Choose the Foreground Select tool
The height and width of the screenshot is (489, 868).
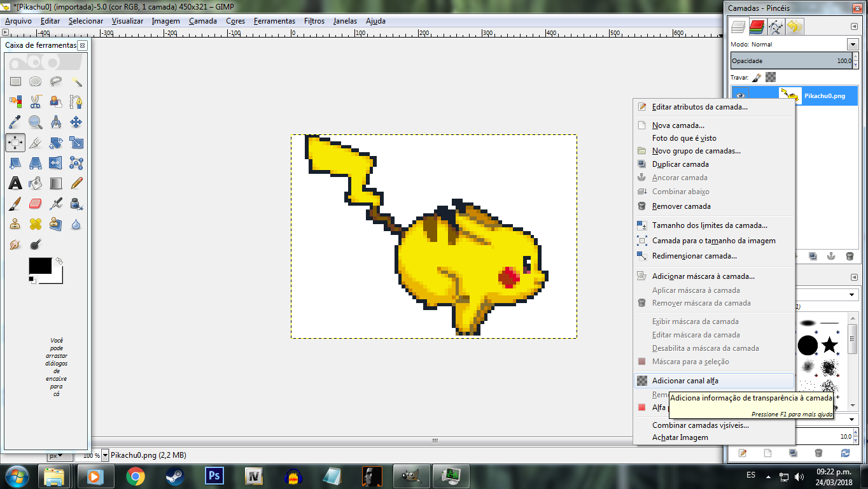56,102
